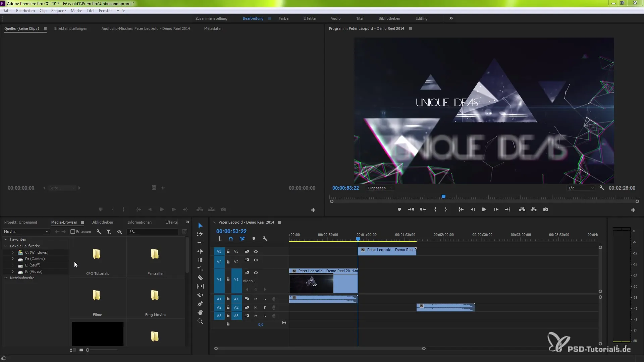Expand C: (Windows) drive
Image resolution: width=644 pixels, height=362 pixels.
pos(13,252)
